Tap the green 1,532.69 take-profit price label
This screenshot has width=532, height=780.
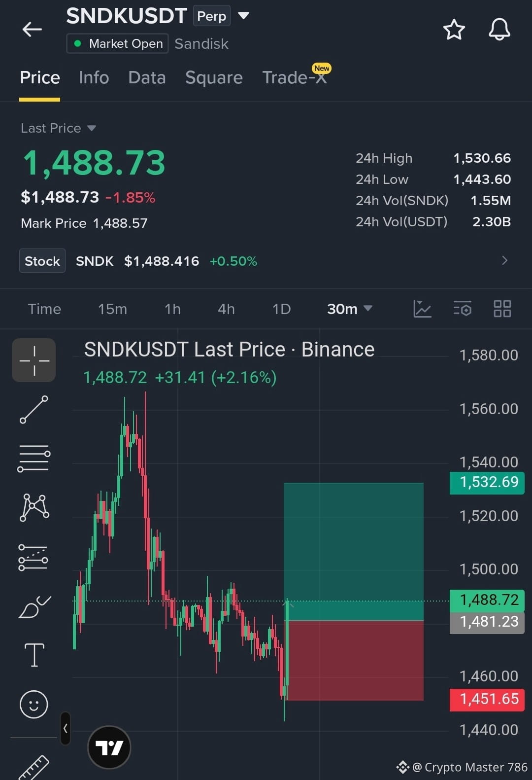click(x=487, y=482)
